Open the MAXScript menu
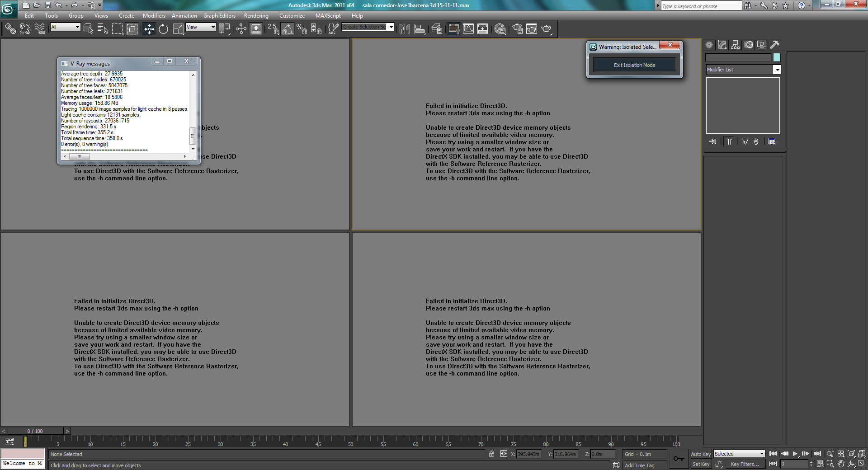The width and height of the screenshot is (868, 470). [x=328, y=16]
